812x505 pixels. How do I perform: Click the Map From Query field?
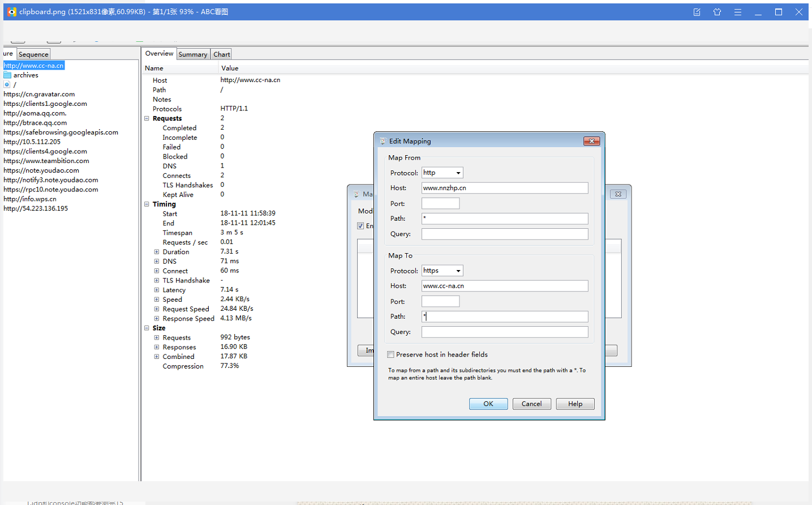505,234
